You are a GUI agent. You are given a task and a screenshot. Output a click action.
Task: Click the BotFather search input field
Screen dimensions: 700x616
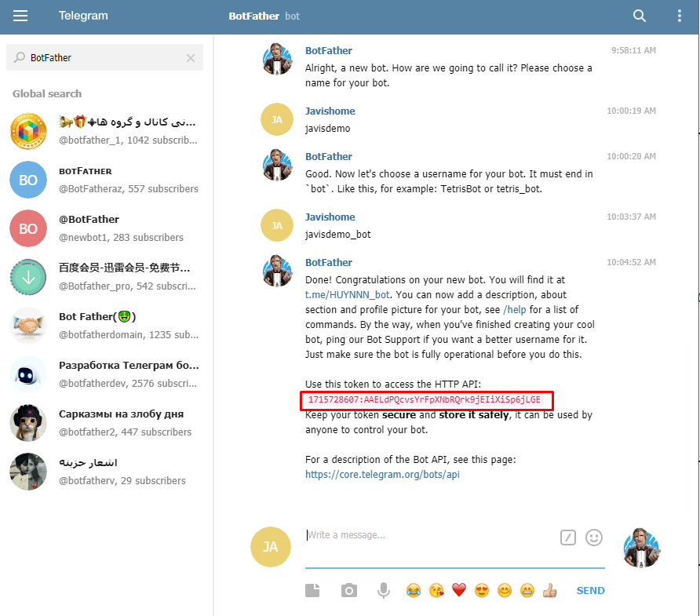[x=104, y=57]
